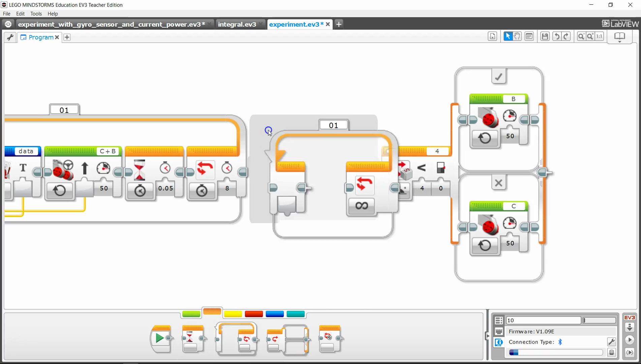The image size is (641, 364).
Task: Zoom in using the magnifier plus icon
Action: coord(590,36)
